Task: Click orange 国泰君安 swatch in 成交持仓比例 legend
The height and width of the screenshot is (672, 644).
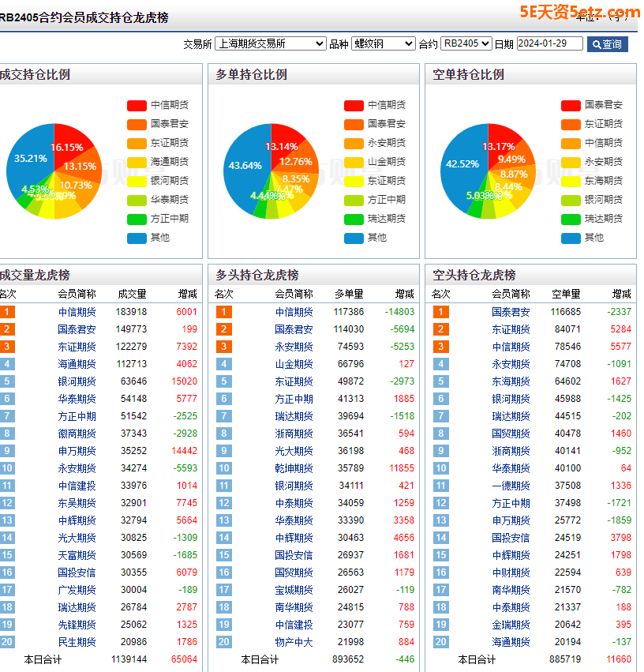Action: [137, 124]
